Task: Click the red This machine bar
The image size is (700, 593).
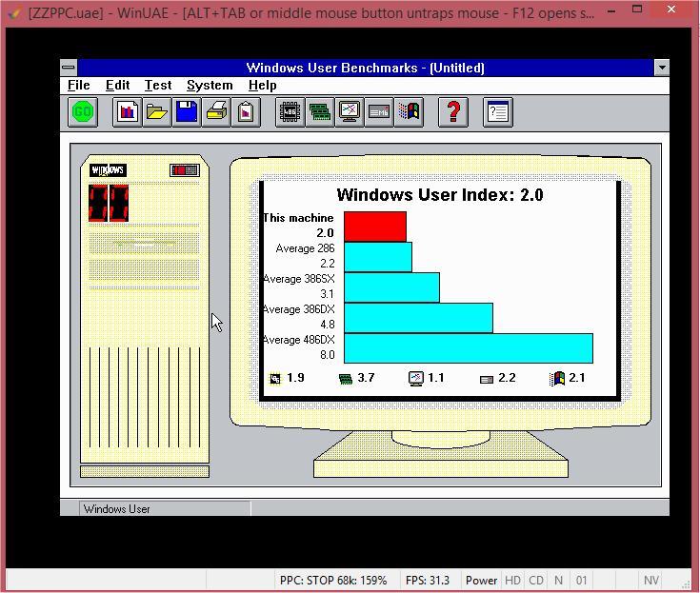Action: [375, 227]
